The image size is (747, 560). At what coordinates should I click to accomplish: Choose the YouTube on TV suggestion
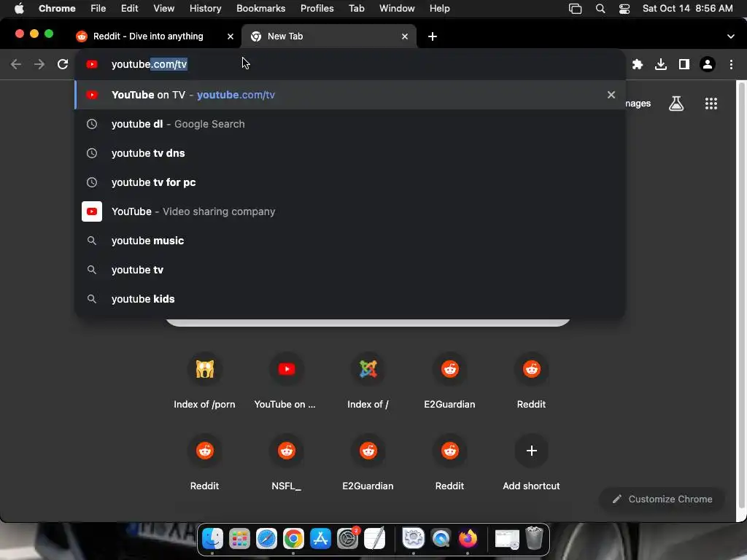(350, 95)
